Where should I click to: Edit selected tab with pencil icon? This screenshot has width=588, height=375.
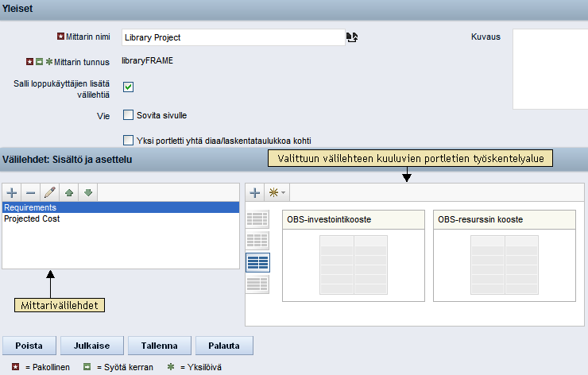[x=50, y=193]
